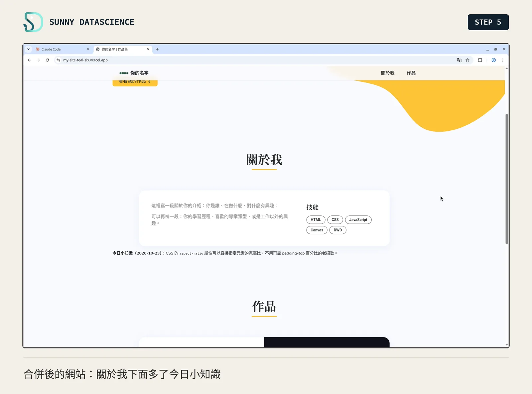Go to 關於我 nav link
The height and width of the screenshot is (394, 532).
(388, 73)
